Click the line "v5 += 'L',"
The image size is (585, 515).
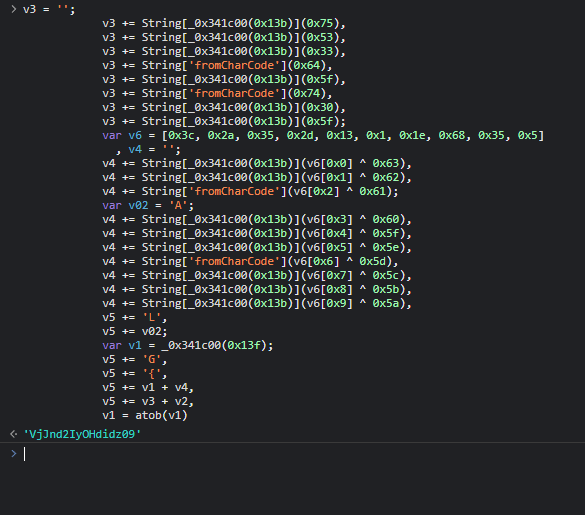[x=135, y=317]
